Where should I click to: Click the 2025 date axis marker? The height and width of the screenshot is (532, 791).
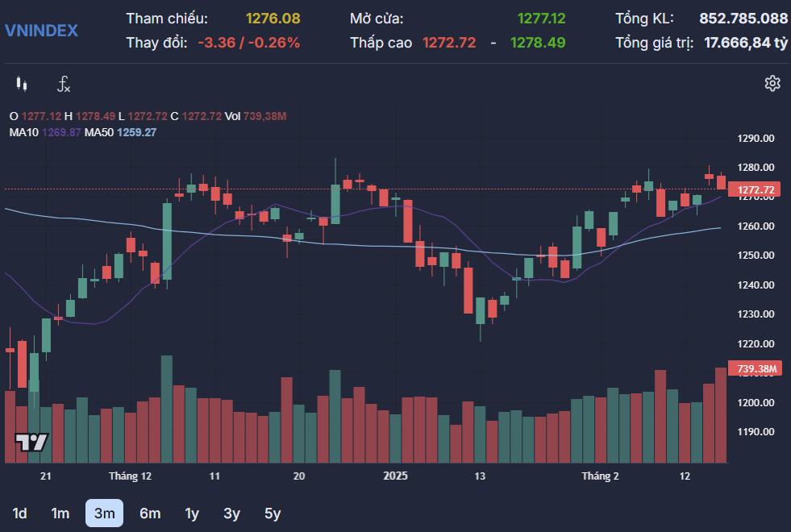click(x=396, y=476)
